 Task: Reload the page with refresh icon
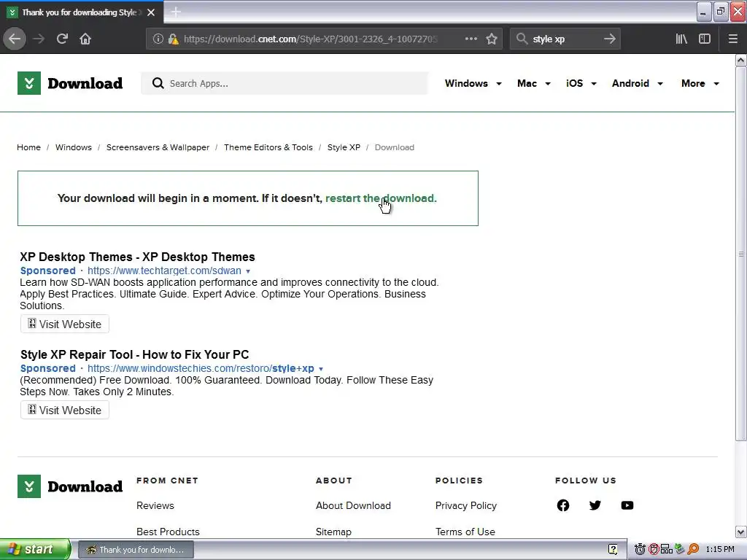pos(62,39)
